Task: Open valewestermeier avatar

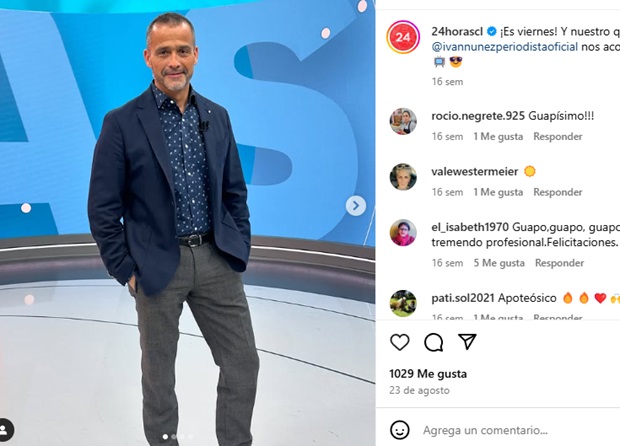Action: click(x=403, y=177)
